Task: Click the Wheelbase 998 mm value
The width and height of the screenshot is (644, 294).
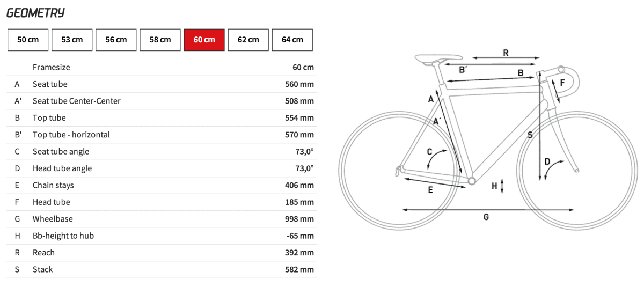Action: click(x=299, y=219)
